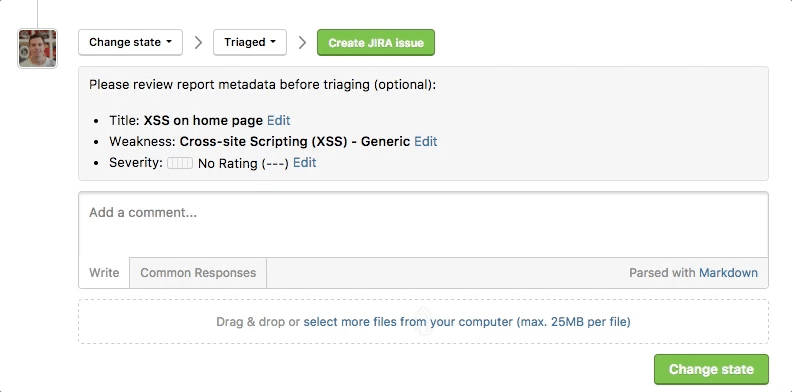Focus the Add a comment text area
The height and width of the screenshot is (392, 792).
423,225
